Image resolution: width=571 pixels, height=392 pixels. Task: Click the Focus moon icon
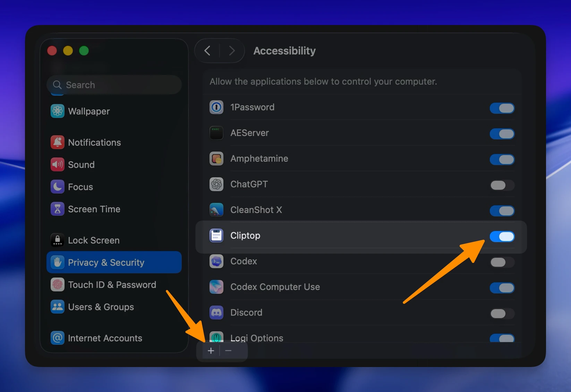tap(58, 187)
